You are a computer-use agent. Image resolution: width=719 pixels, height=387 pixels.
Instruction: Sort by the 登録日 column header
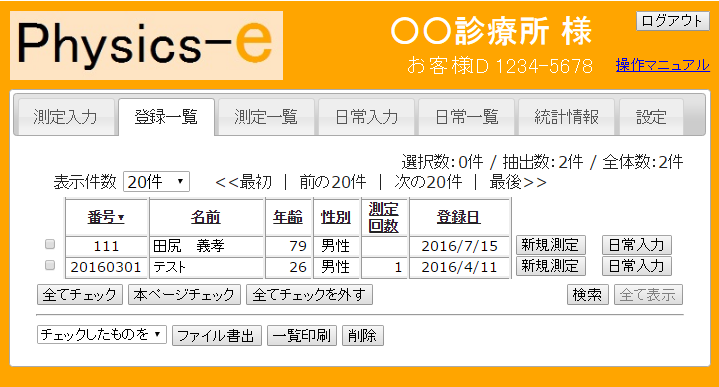459,217
